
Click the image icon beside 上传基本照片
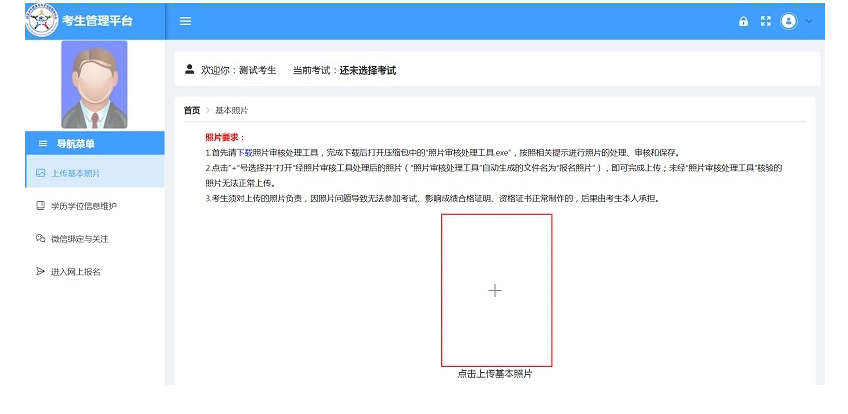coord(40,173)
